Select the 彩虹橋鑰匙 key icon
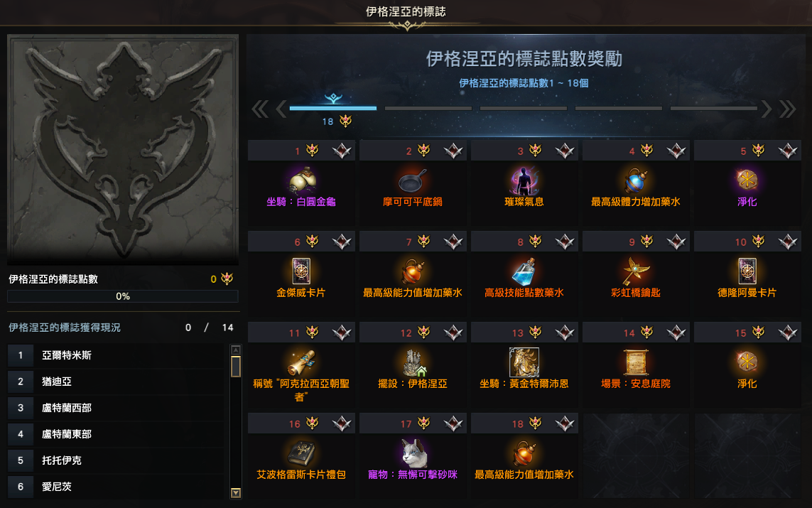 635,271
